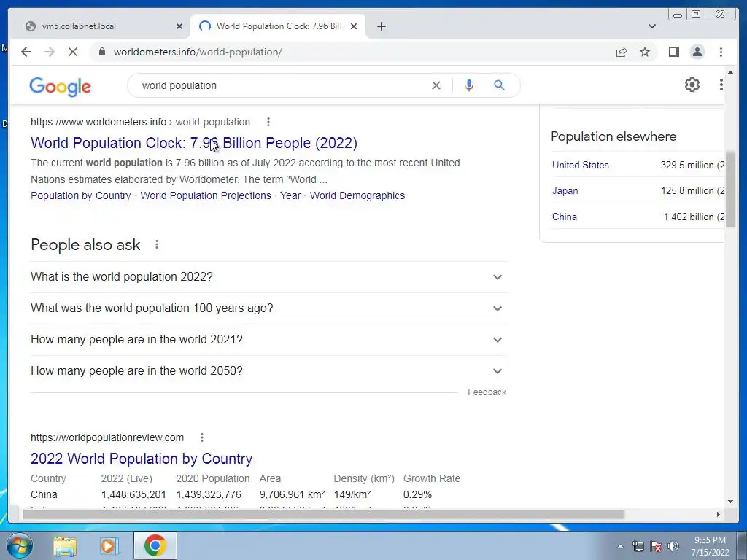Open the volume speaker tray icon
747x560 pixels.
tap(673, 546)
